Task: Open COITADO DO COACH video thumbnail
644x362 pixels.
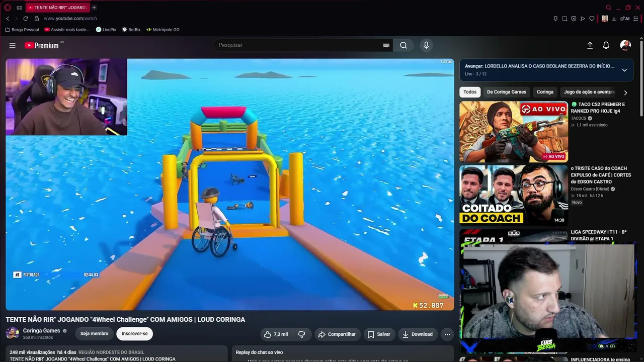Action: tap(514, 195)
